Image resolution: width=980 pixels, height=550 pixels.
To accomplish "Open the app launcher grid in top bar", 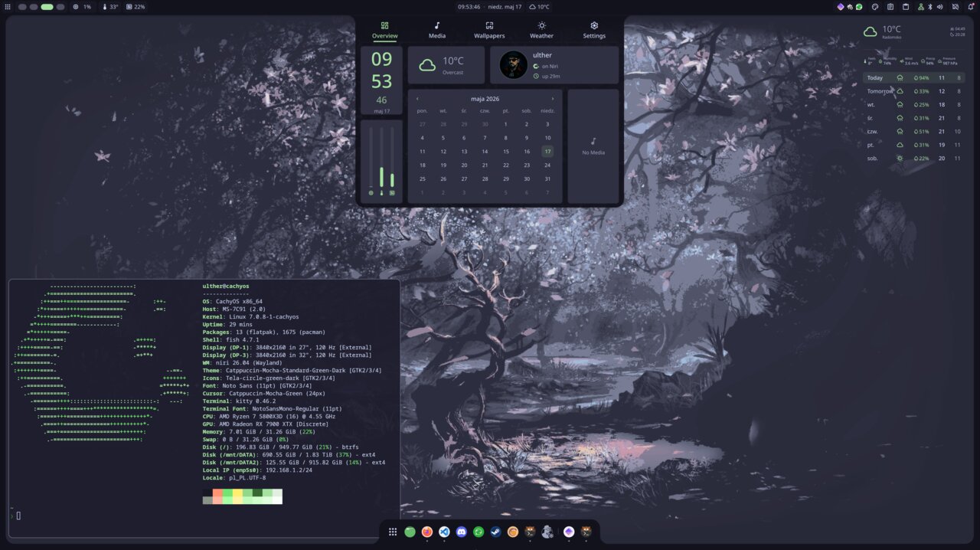I will [8, 7].
